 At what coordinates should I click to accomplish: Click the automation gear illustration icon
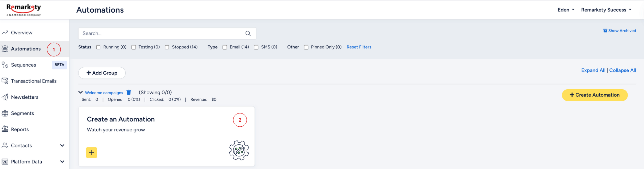click(239, 150)
